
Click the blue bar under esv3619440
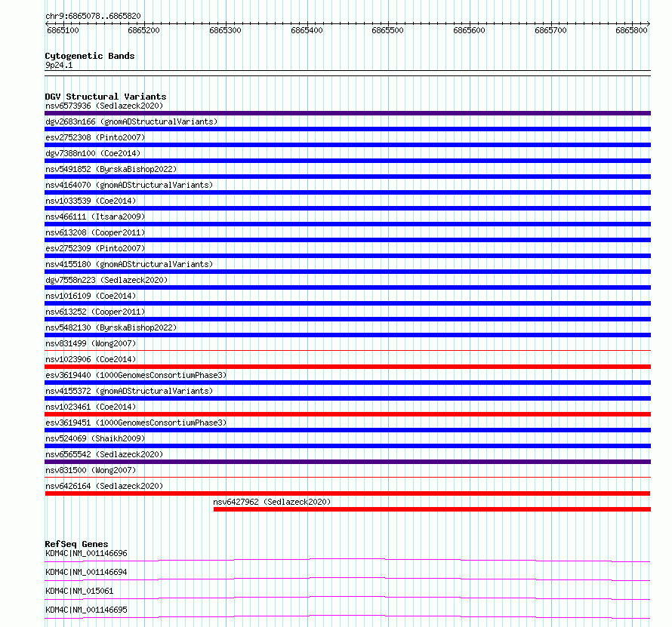point(347,383)
